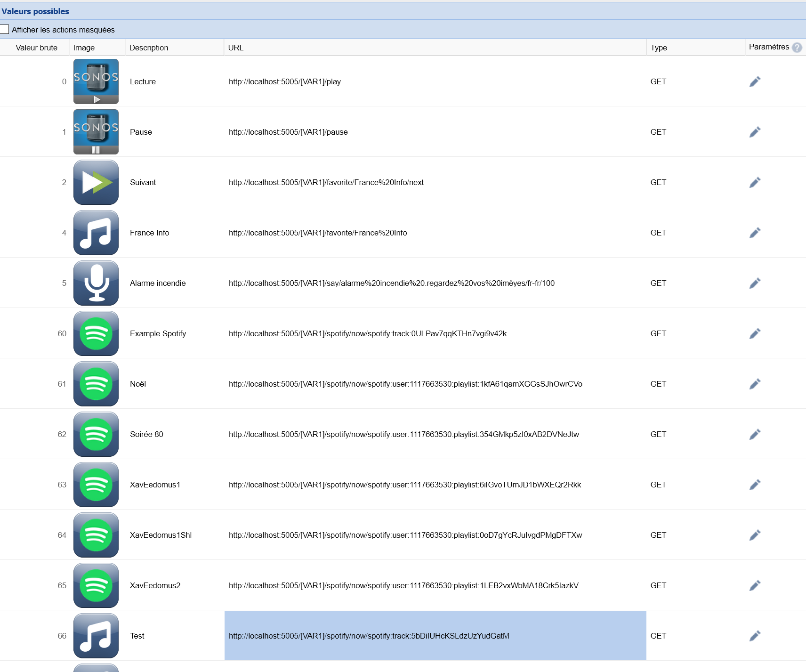This screenshot has height=672, width=806.
Task: Select the Spotify image for Soirée 80
Action: coord(96,434)
